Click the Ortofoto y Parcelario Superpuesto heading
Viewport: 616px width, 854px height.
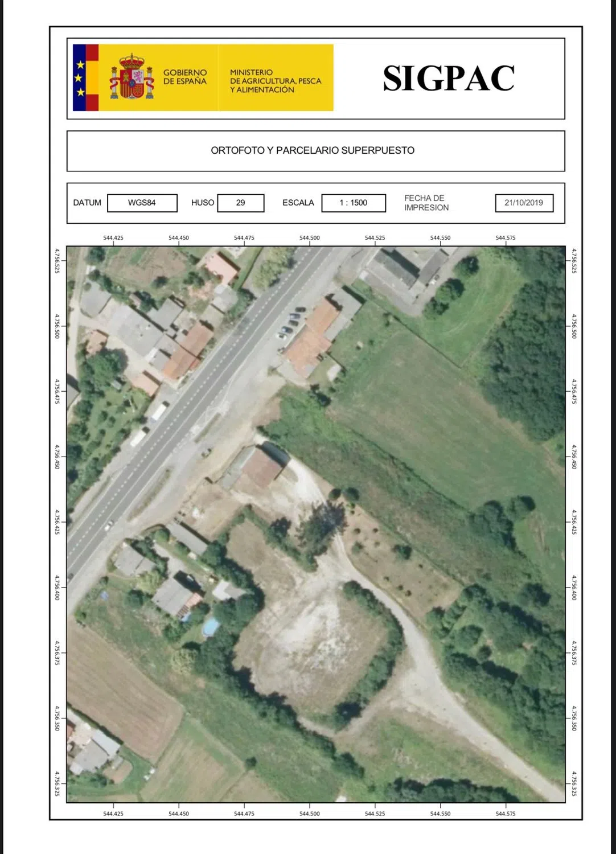313,150
